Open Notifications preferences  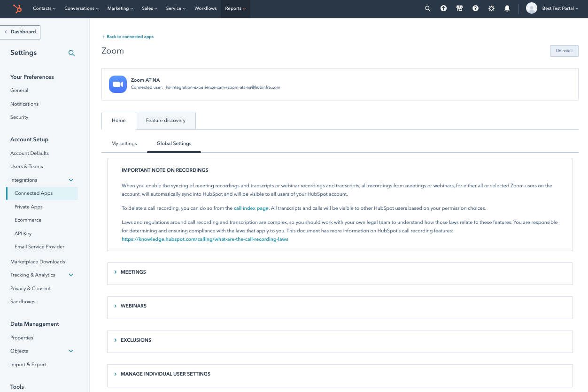[24, 104]
